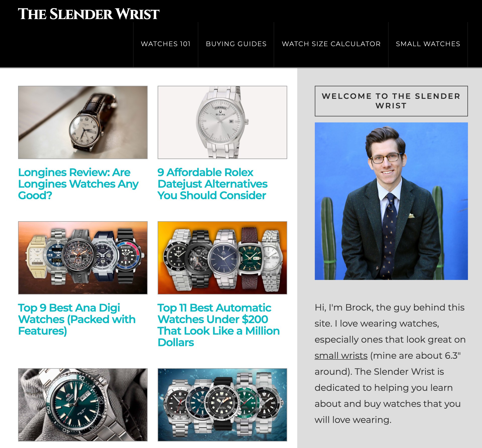Click the green Orient dive watch thumbnail
The image size is (482, 448).
(x=83, y=405)
